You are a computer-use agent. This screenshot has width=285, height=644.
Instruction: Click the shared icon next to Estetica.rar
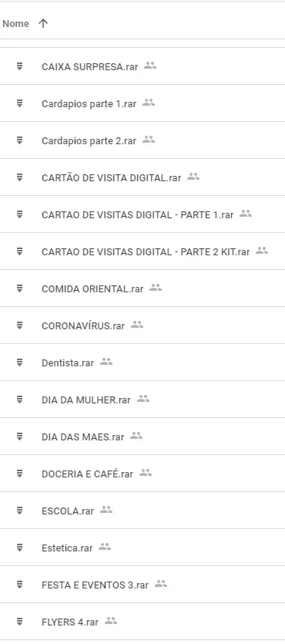tap(105, 547)
